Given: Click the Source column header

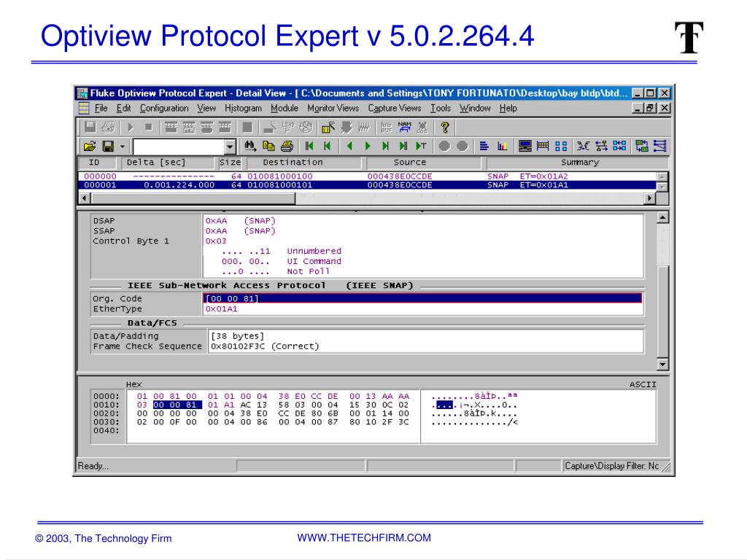Looking at the screenshot, I should 423,163.
